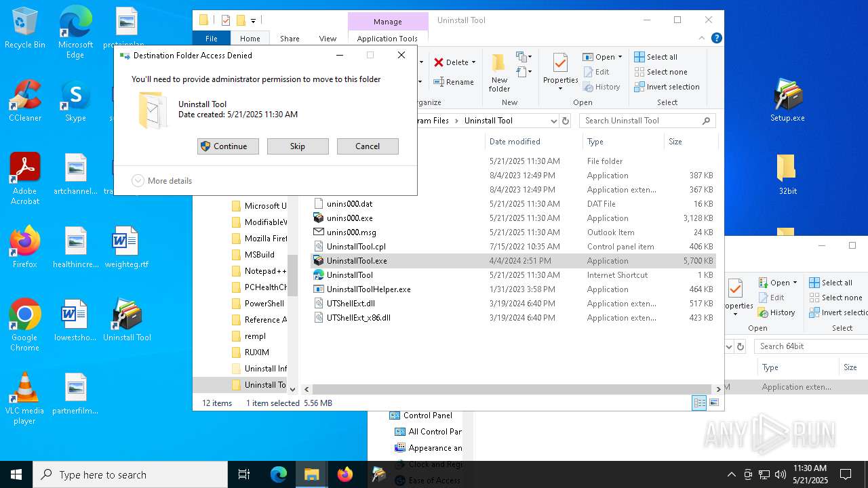The image size is (868, 488).
Task: Select healthincre image file on desktop
Action: [75, 247]
